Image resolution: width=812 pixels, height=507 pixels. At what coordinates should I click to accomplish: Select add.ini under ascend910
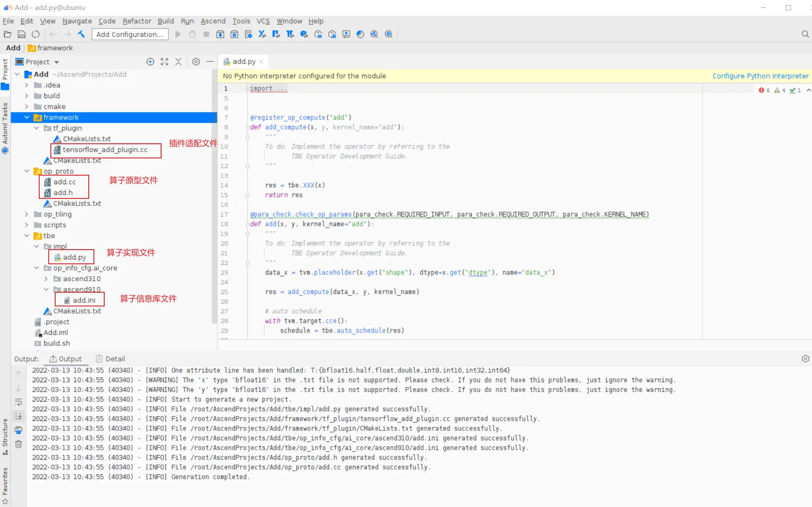[x=84, y=300]
